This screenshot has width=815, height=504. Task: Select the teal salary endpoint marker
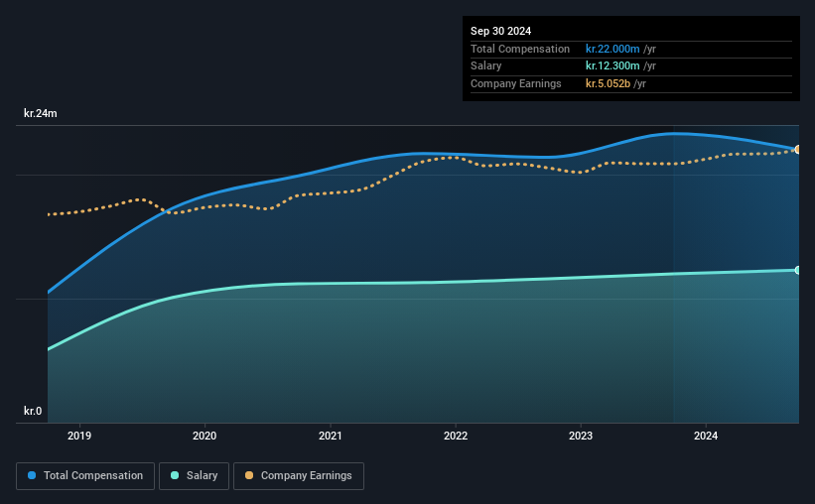coord(798,270)
